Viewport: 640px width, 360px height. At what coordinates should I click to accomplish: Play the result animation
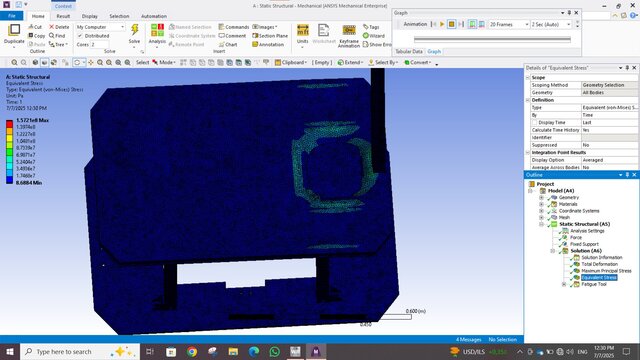click(x=442, y=24)
